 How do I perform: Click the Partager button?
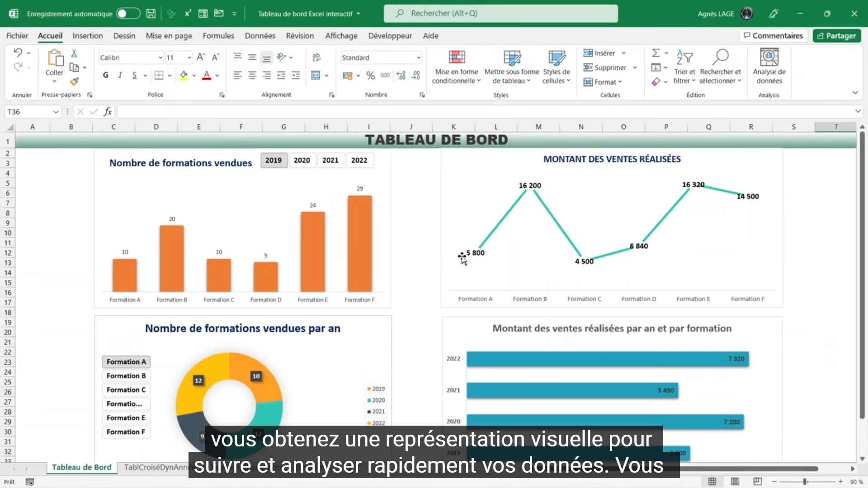coord(837,36)
